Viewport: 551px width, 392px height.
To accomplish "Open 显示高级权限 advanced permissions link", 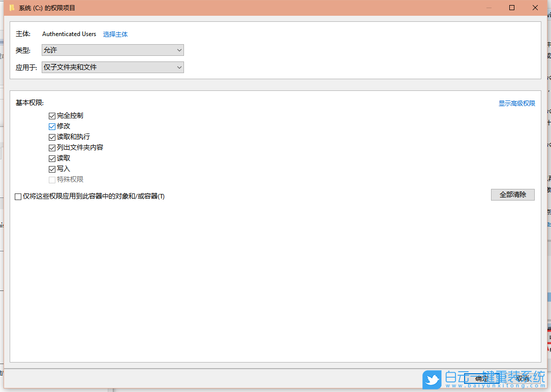I will click(516, 103).
